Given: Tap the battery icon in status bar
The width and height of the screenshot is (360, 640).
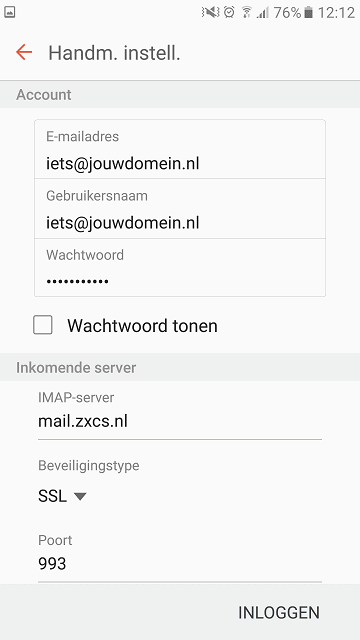Looking at the screenshot, I should coord(309,13).
